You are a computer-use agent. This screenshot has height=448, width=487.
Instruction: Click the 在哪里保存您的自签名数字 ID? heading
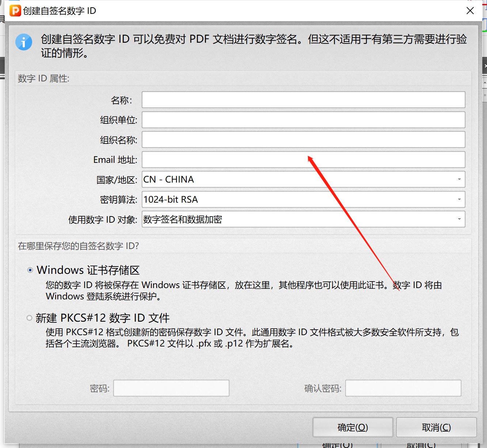(x=79, y=246)
